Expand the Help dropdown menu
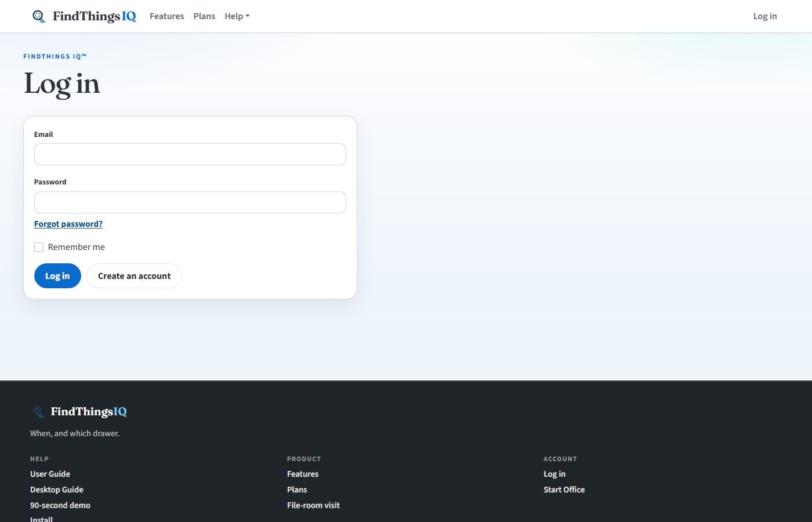 click(237, 16)
